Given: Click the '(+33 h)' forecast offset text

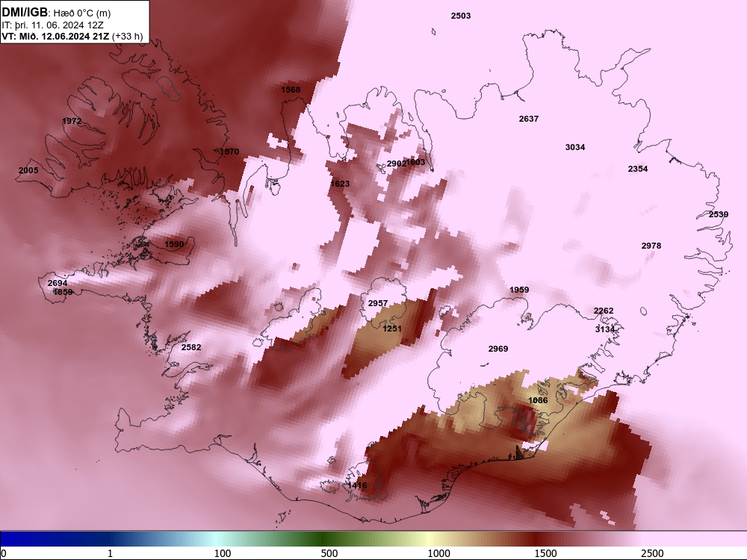Looking at the screenshot, I should [x=128, y=36].
